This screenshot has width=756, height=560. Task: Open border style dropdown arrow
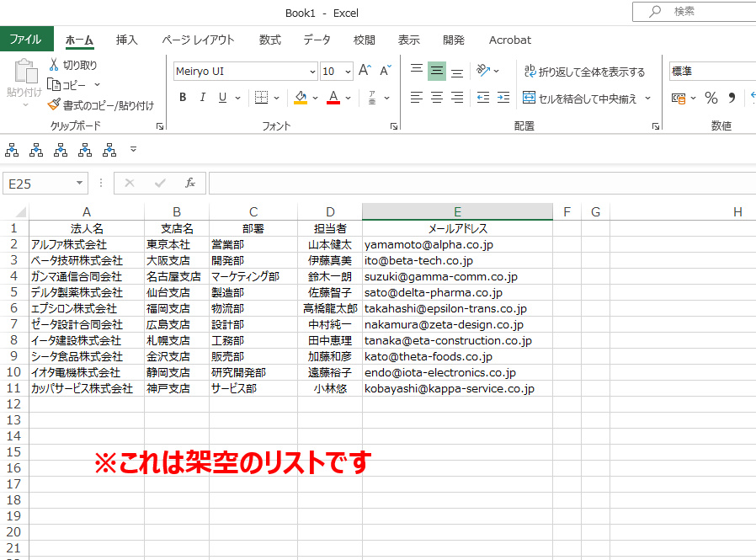[276, 98]
